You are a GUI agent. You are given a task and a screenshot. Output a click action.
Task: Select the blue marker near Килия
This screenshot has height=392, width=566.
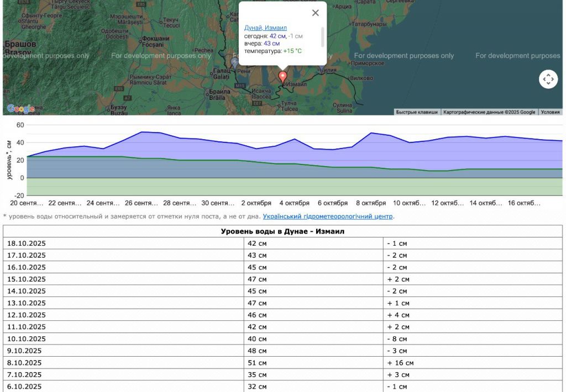(x=322, y=66)
